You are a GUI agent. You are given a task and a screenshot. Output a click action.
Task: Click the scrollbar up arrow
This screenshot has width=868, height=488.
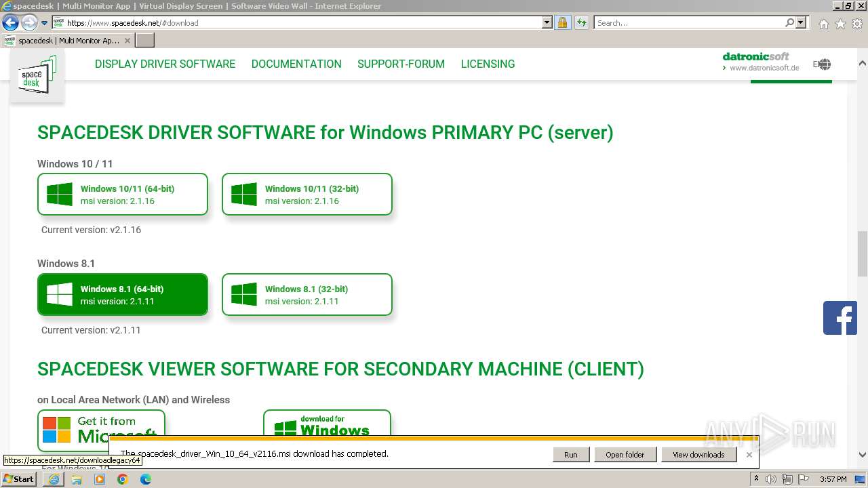click(x=862, y=63)
